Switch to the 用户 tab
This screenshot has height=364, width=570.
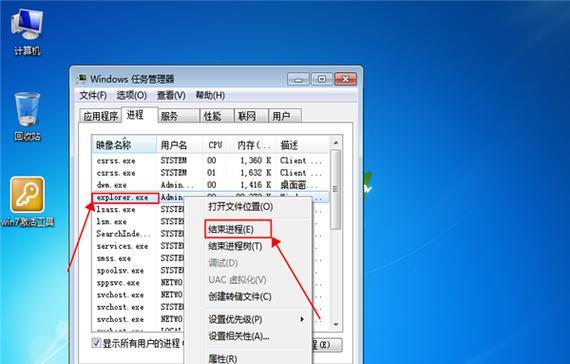285,116
